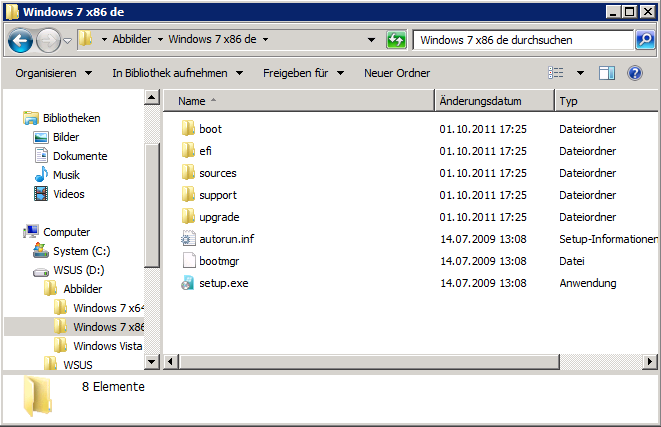Select the bootmgr file icon
Screen dimensions: 661x427
click(x=188, y=260)
